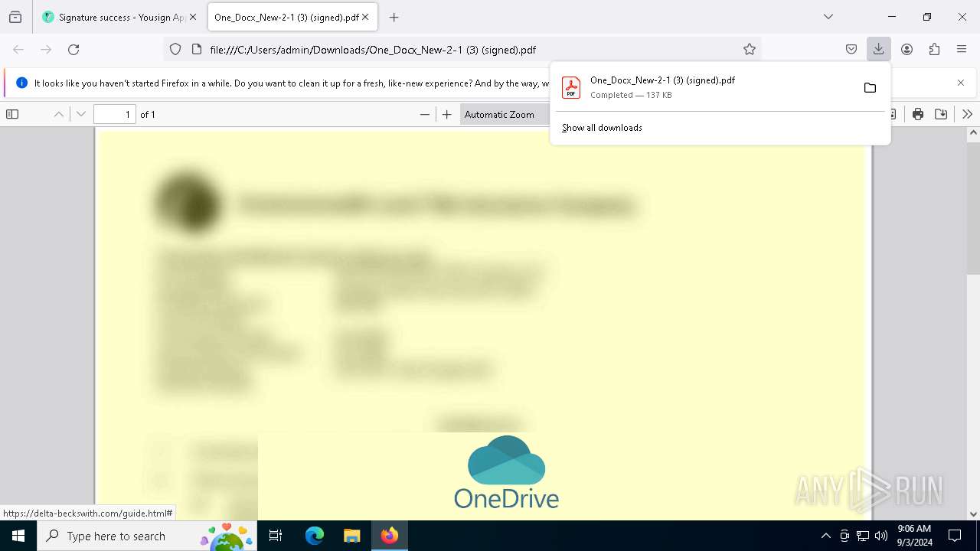Open Firefox application hamburger menu
The image size is (980, 551).
(x=962, y=49)
